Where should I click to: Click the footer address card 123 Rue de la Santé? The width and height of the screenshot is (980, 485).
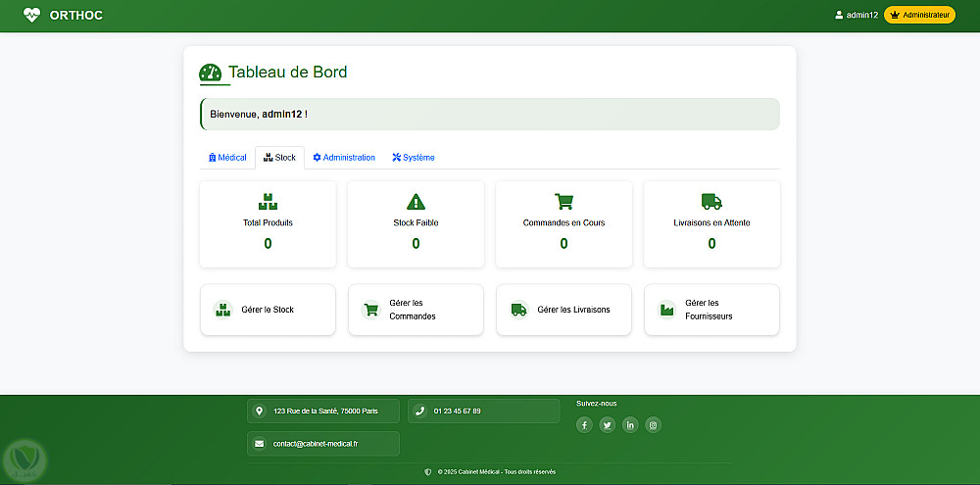click(323, 412)
